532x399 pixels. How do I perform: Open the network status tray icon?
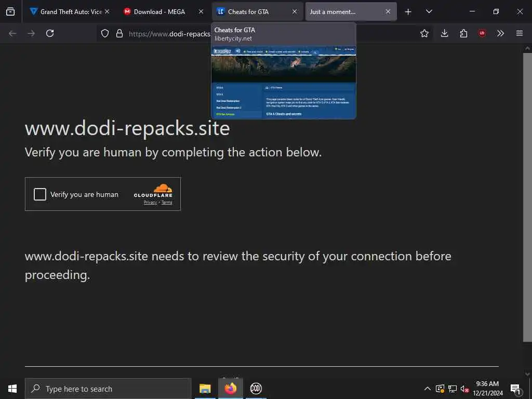coord(453,389)
